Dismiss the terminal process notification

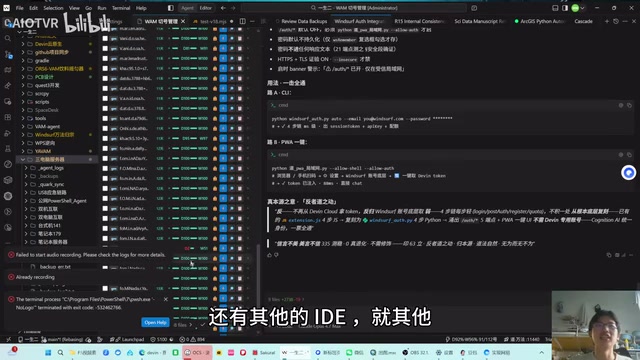click(x=166, y=299)
